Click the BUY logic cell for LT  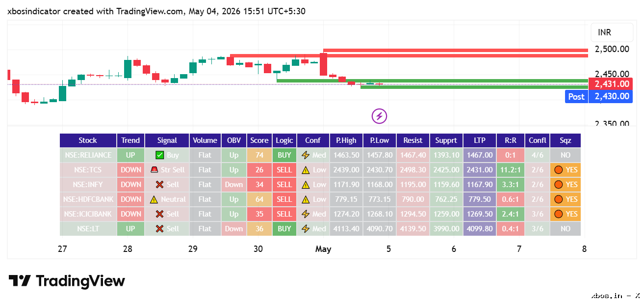(x=284, y=229)
